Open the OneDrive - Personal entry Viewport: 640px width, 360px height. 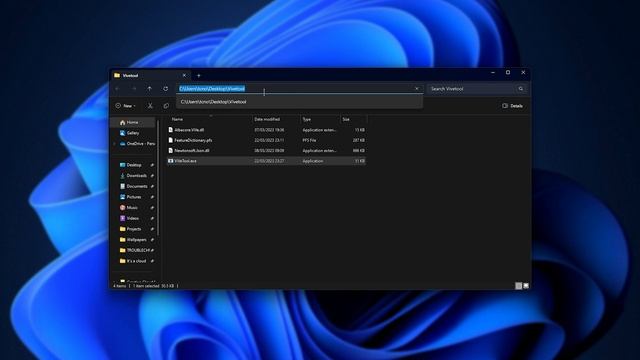tap(137, 144)
